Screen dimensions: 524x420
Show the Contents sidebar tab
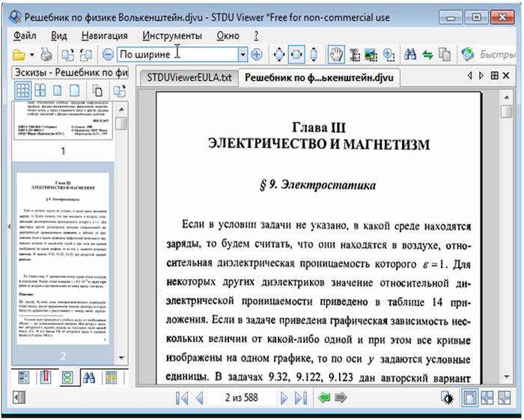(x=23, y=378)
